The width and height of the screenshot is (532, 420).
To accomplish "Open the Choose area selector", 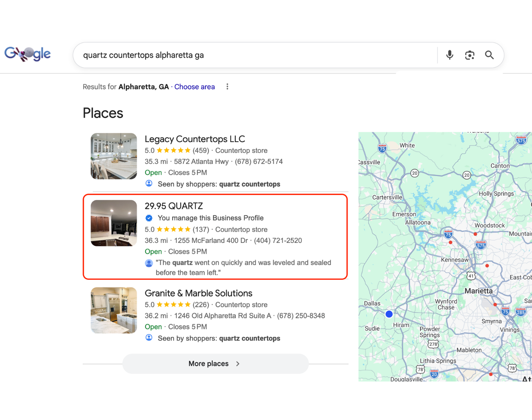I will 194,86.
